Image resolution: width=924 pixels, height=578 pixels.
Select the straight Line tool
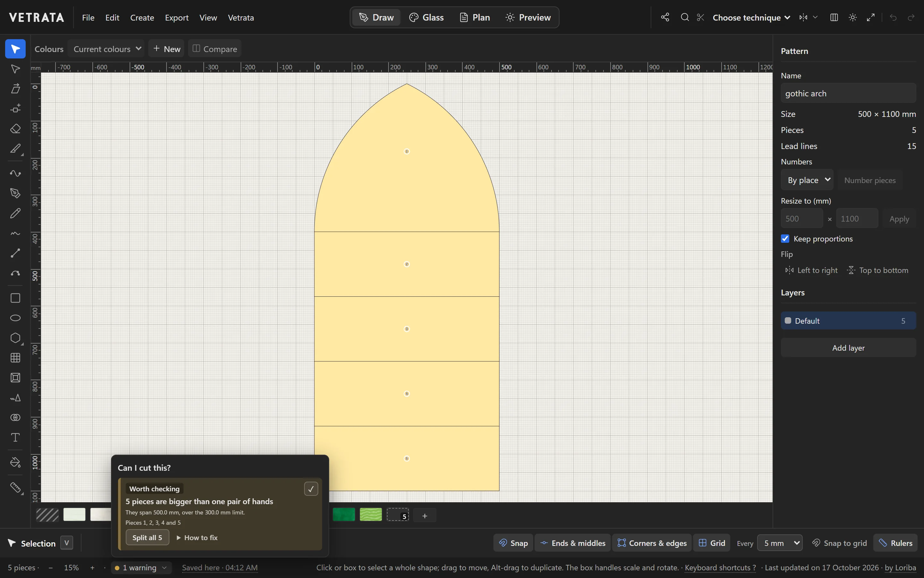(15, 253)
